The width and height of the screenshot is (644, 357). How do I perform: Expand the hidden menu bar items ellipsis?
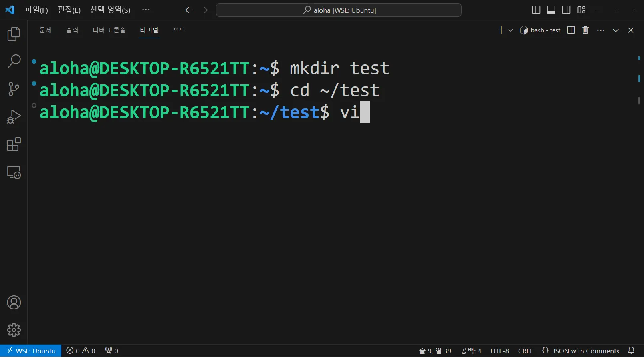click(x=146, y=10)
